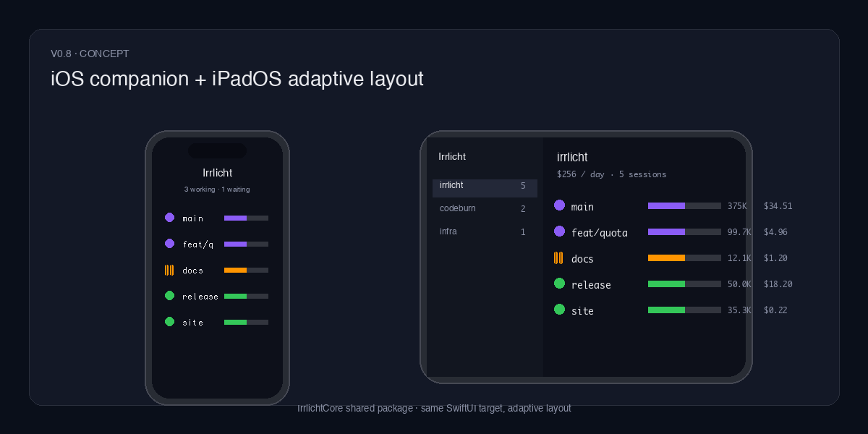Click the 'V0.8 · CONCEPT' label
This screenshot has height=434, width=868.
coord(90,54)
